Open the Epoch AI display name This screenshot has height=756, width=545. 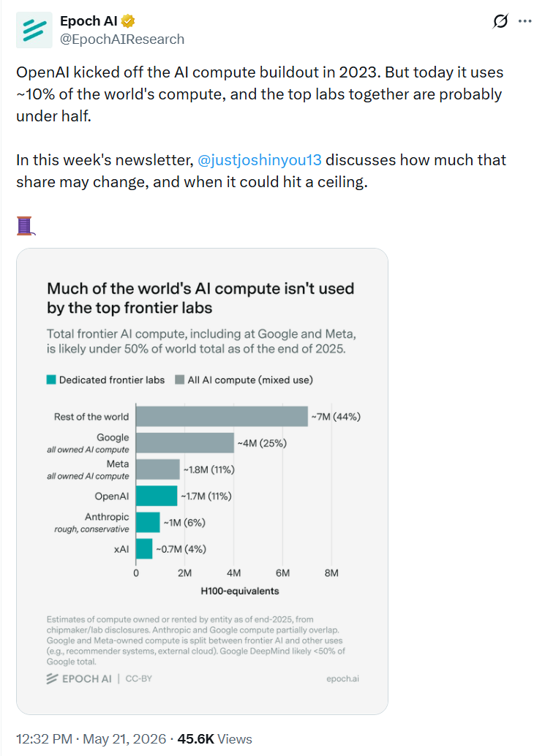(x=89, y=21)
